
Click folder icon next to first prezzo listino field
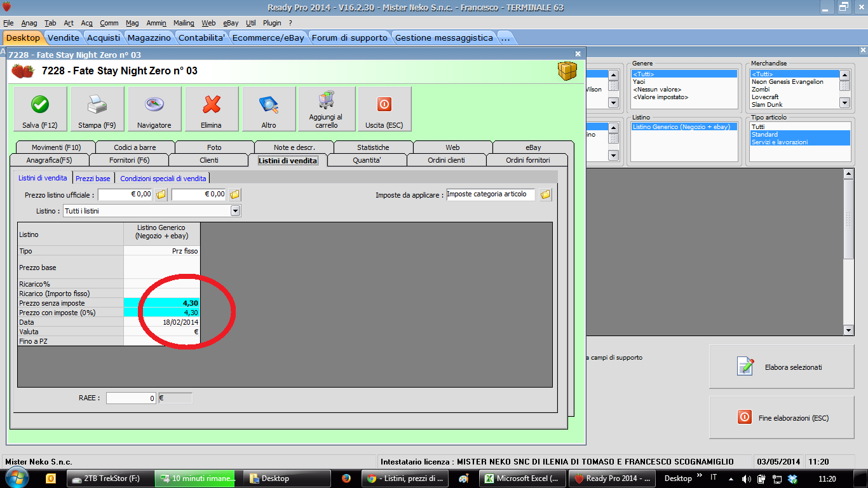(161, 194)
